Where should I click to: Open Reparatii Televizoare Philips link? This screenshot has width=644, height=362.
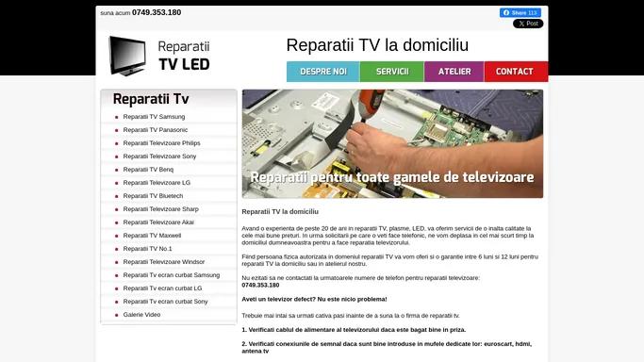pyautogui.click(x=161, y=143)
